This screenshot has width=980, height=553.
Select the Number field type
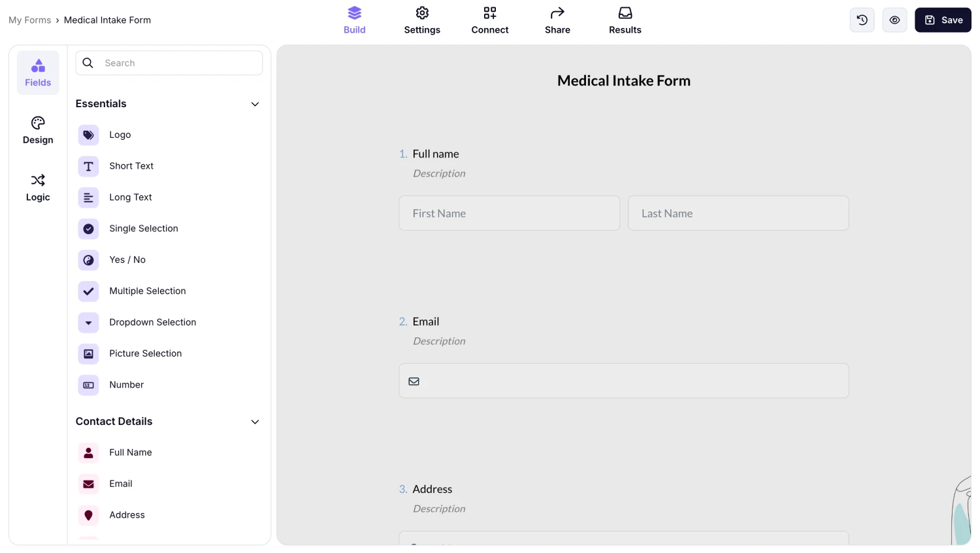click(x=126, y=385)
